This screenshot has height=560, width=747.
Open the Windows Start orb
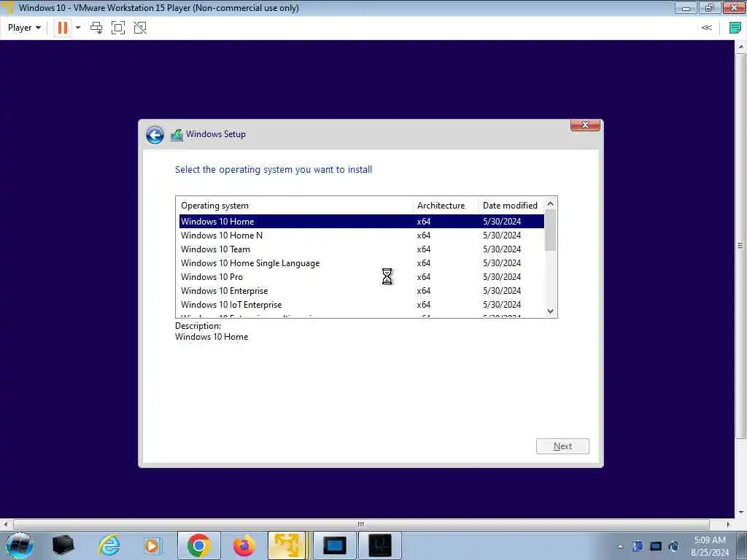tap(20, 545)
